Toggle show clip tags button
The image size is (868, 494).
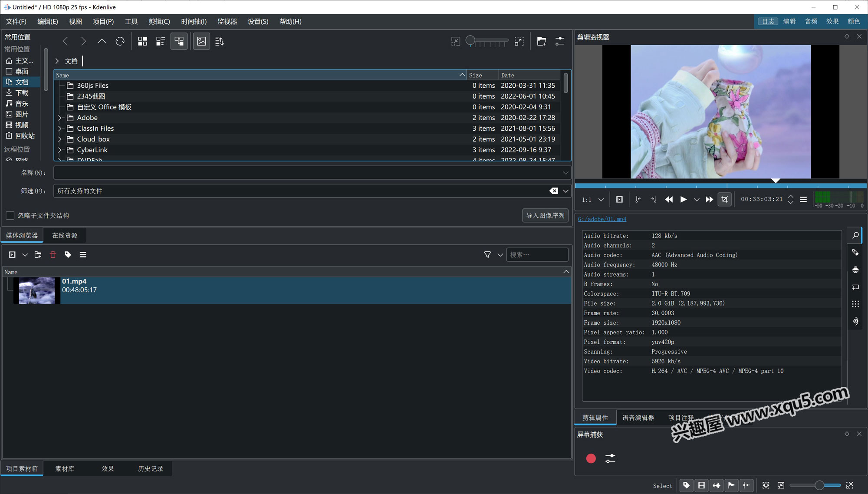686,485
